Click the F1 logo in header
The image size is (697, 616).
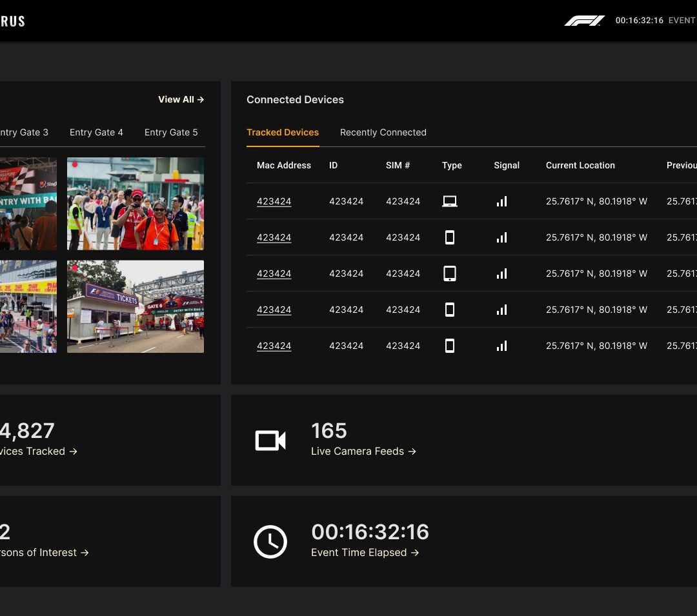click(x=584, y=21)
